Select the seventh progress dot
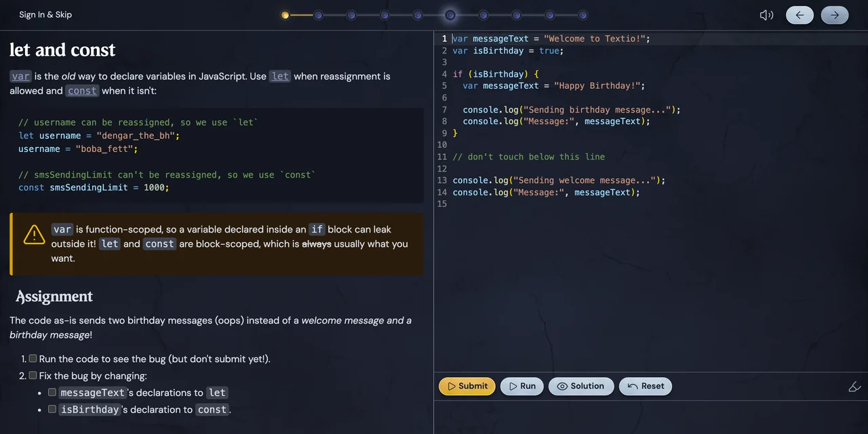The height and width of the screenshot is (434, 868). [484, 15]
